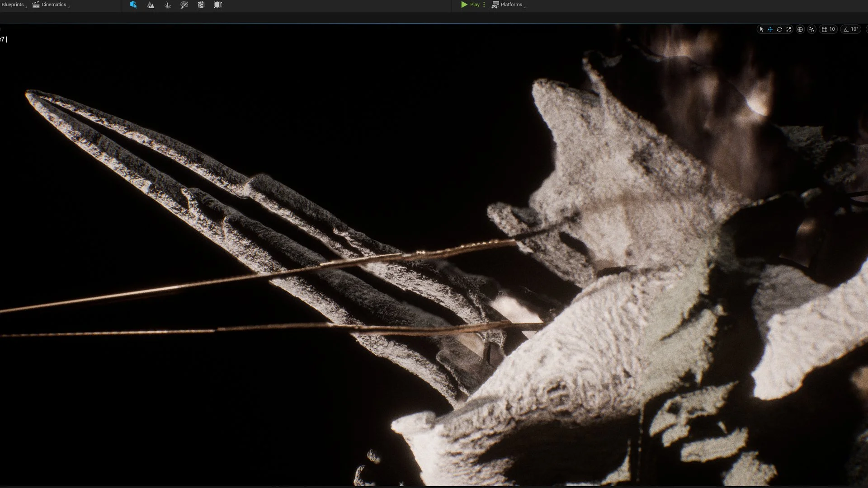Switch to Landscape mode mountain icon
Screen dimensions: 868x488
[151, 5]
